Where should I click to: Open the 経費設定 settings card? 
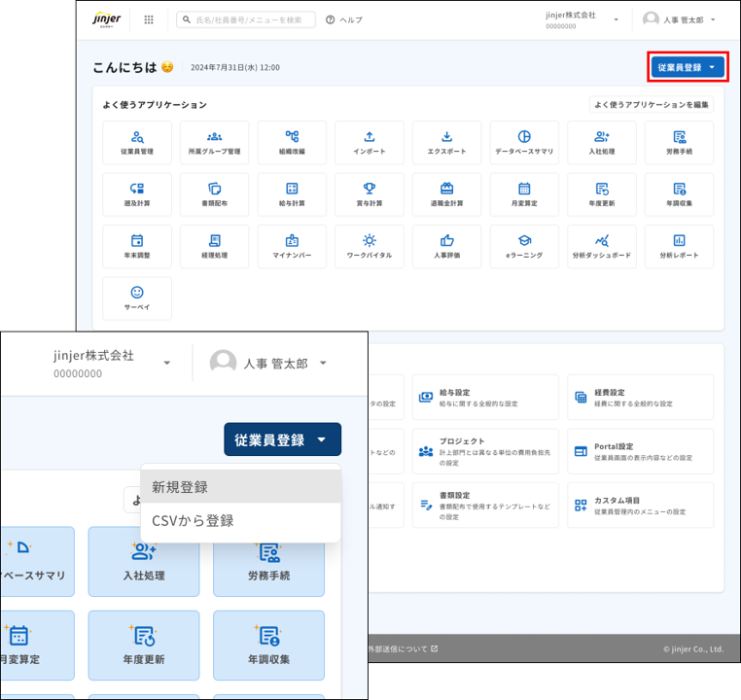(x=641, y=398)
